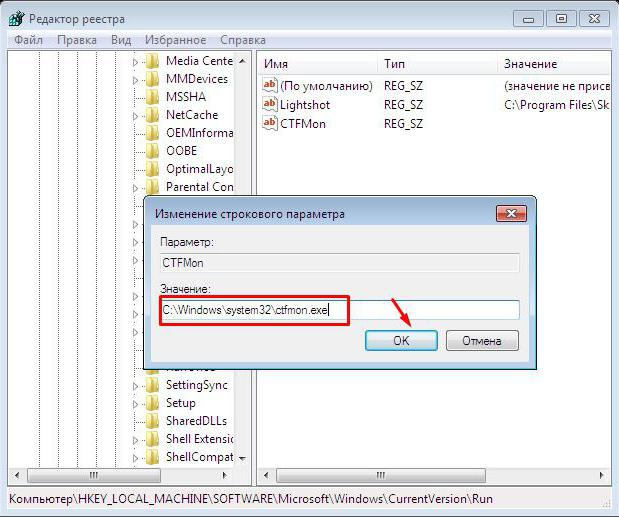Click the Имя column header
The image size is (619, 517).
[x=319, y=64]
